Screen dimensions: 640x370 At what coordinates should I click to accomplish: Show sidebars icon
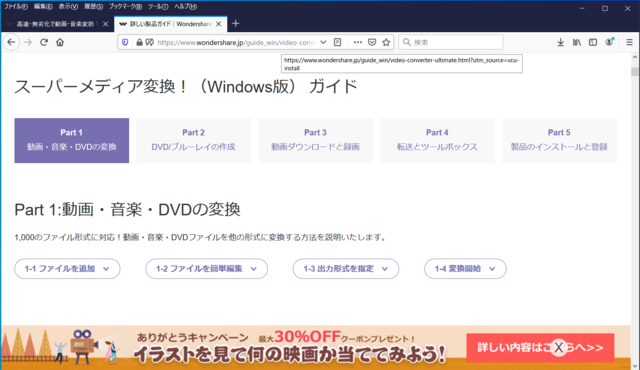(593, 42)
